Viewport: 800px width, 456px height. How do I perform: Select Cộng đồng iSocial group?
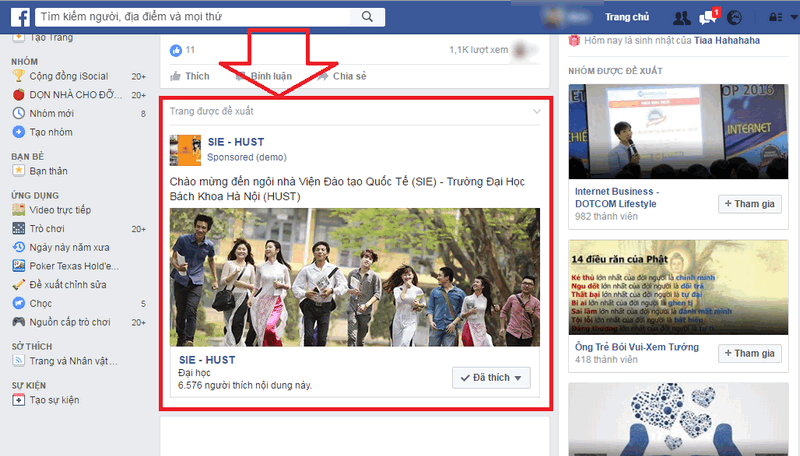click(66, 76)
